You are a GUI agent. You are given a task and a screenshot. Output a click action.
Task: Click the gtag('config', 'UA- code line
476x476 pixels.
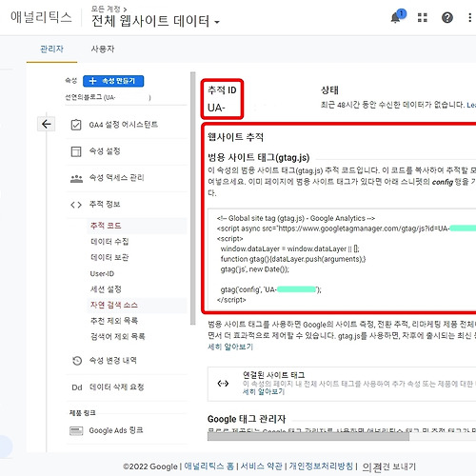270,289
